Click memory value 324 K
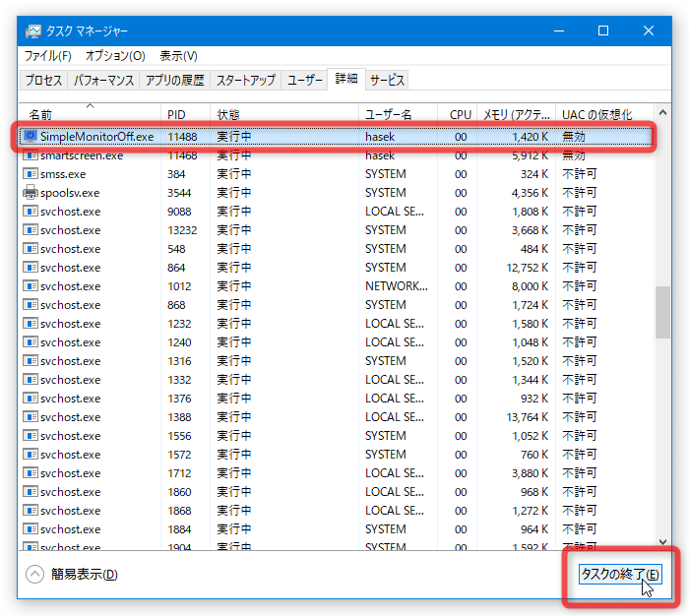Image resolution: width=689 pixels, height=616 pixels. [534, 174]
